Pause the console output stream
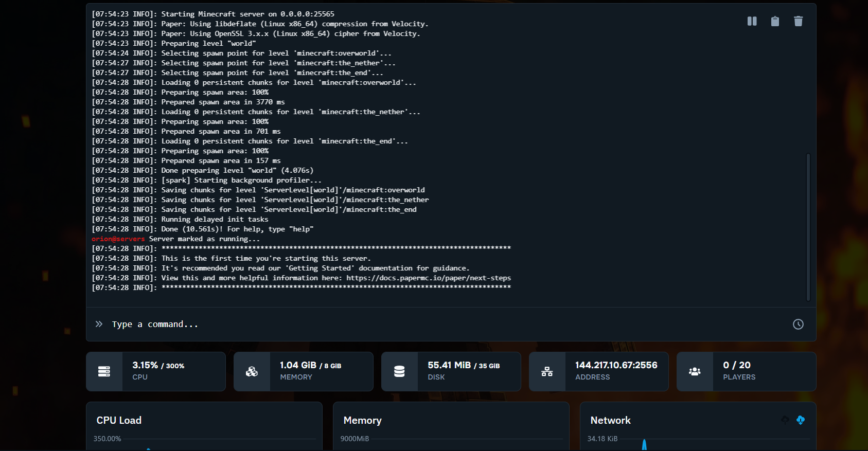 [752, 21]
